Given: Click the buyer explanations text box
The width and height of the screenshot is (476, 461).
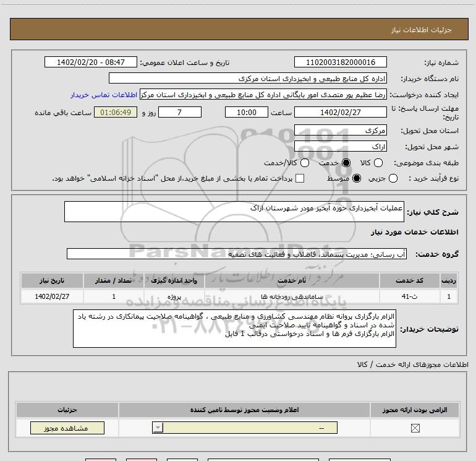Looking at the screenshot, I should [x=234, y=329].
